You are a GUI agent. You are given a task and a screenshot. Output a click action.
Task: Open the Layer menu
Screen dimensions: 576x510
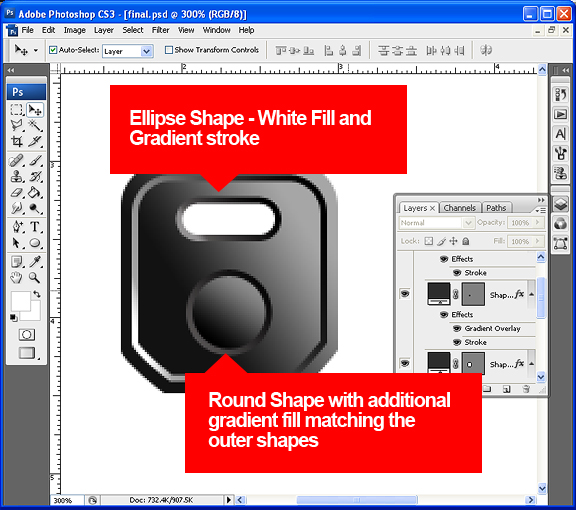pos(104,30)
